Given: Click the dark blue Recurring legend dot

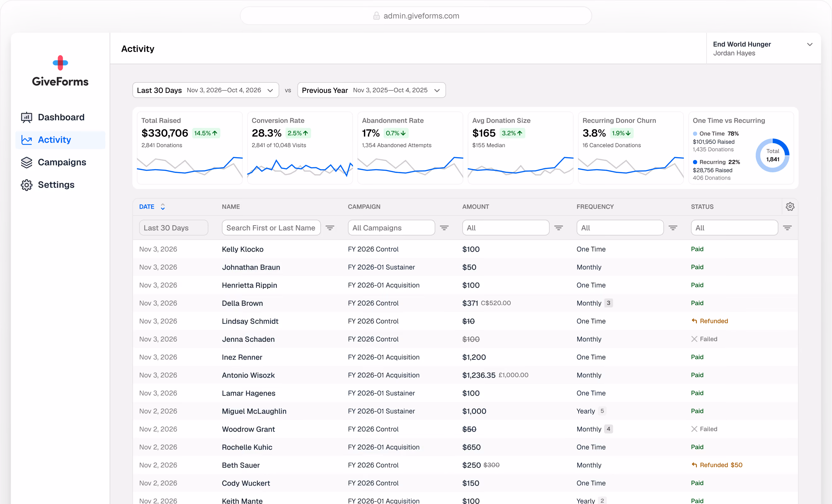Looking at the screenshot, I should pos(695,162).
